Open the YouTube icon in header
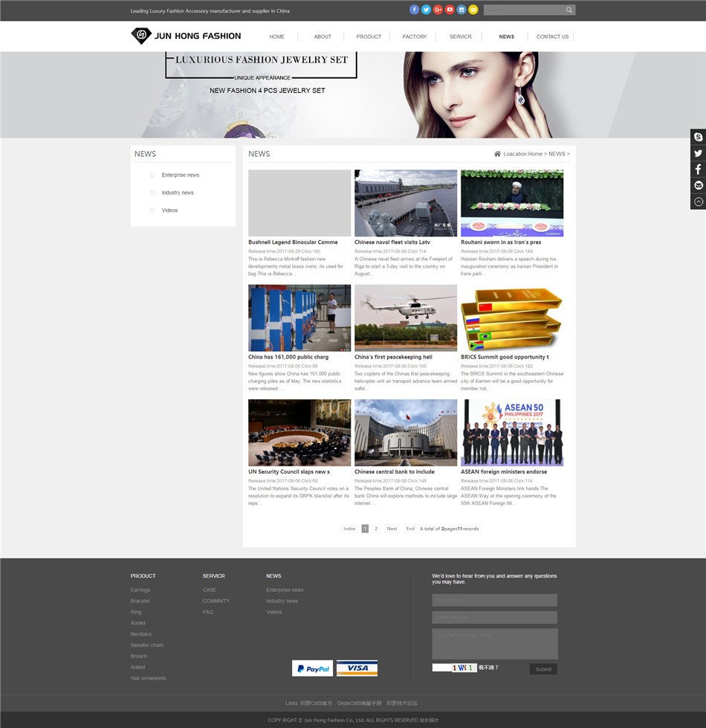The image size is (706, 728). click(x=450, y=10)
